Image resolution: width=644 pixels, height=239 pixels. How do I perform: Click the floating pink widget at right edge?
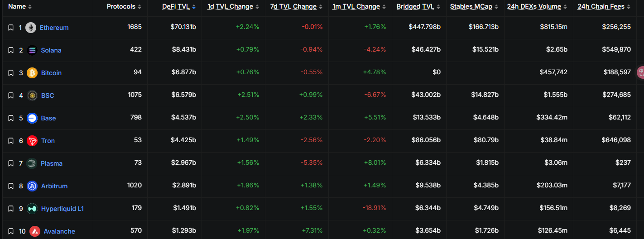click(640, 72)
